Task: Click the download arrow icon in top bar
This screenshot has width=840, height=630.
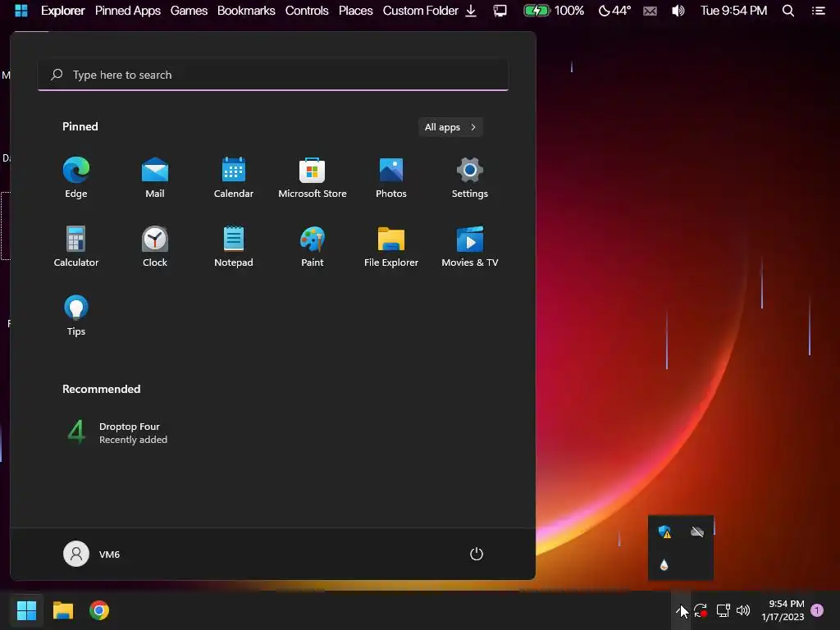Action: pos(471,11)
